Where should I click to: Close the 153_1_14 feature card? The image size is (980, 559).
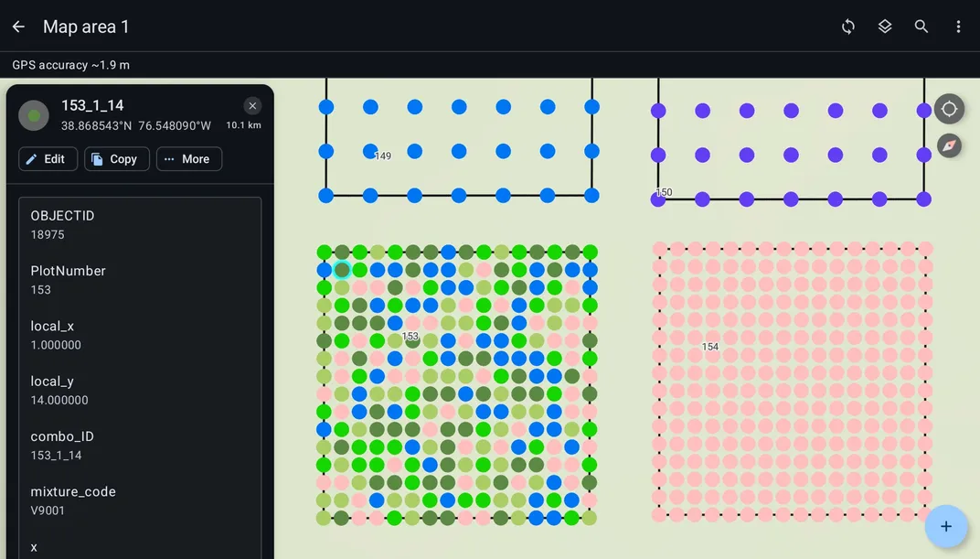tap(252, 104)
